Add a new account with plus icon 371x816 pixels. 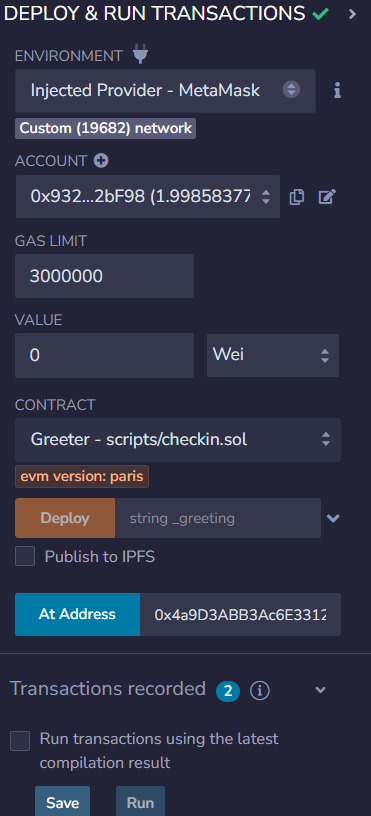[101, 161]
